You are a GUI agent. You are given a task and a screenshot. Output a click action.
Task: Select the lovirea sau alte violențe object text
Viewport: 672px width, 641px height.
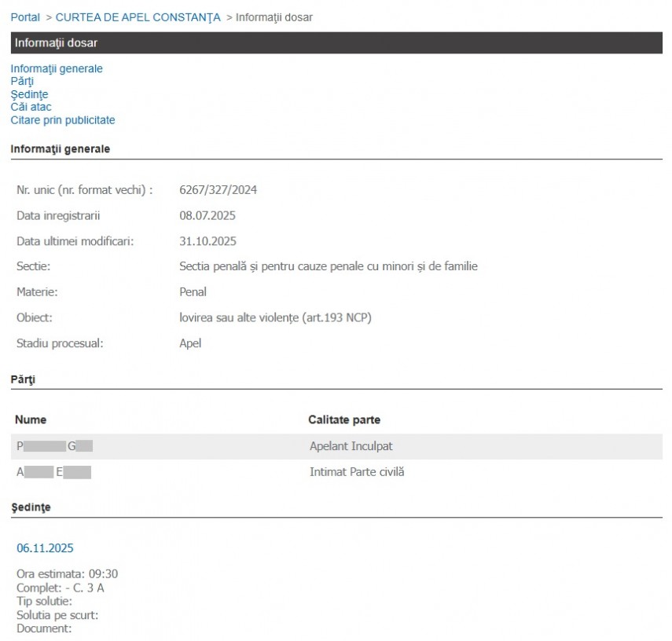275,317
